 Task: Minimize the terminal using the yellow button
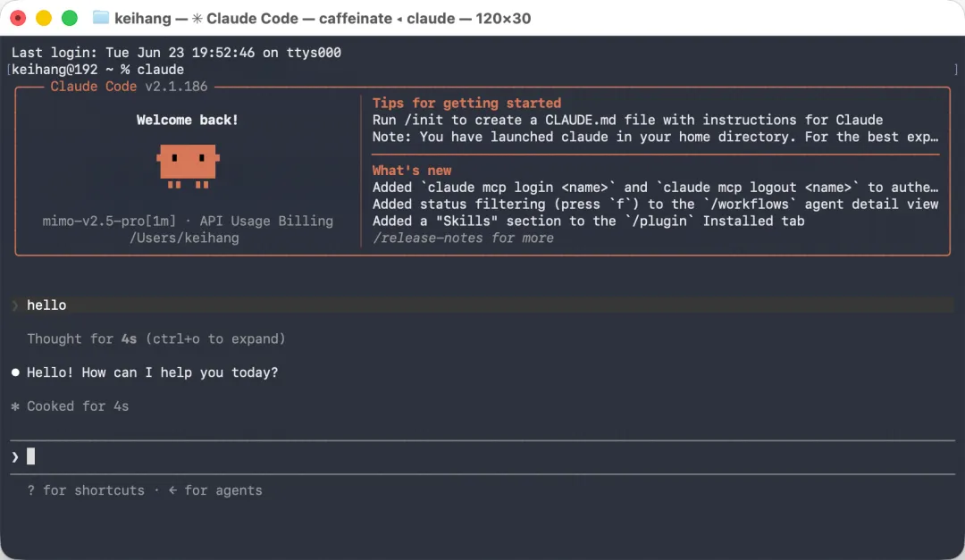tap(44, 18)
